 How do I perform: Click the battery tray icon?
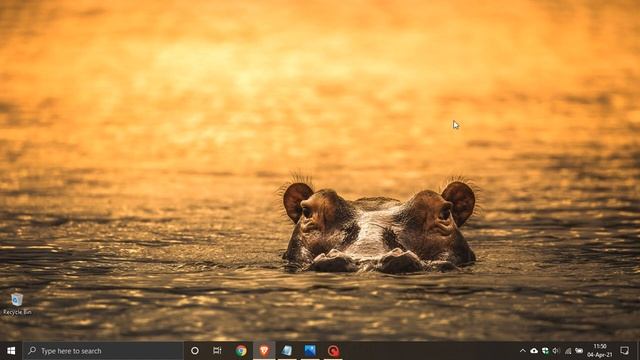[x=579, y=351]
